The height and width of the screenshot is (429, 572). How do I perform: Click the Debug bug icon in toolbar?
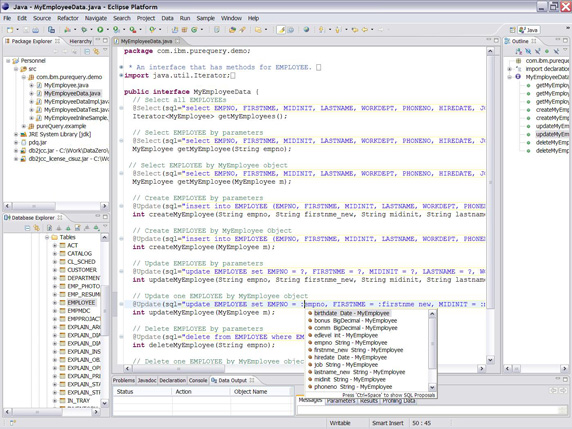(x=84, y=30)
